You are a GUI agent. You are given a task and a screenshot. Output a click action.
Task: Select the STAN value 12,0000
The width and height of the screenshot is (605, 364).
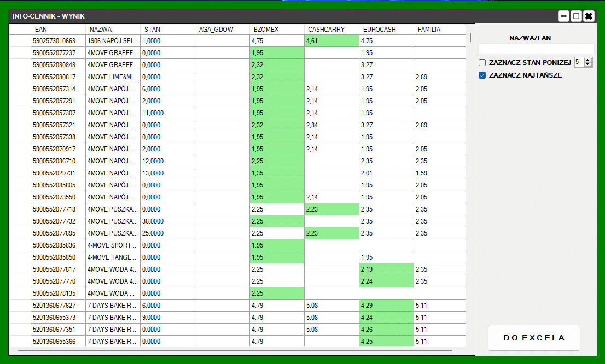[x=168, y=161]
